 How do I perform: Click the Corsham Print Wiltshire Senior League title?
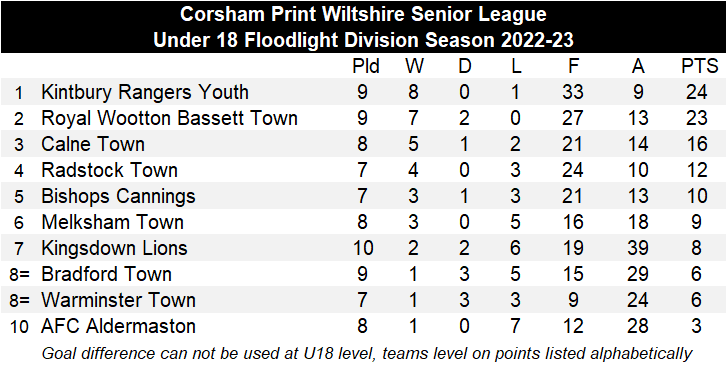pyautogui.click(x=363, y=14)
